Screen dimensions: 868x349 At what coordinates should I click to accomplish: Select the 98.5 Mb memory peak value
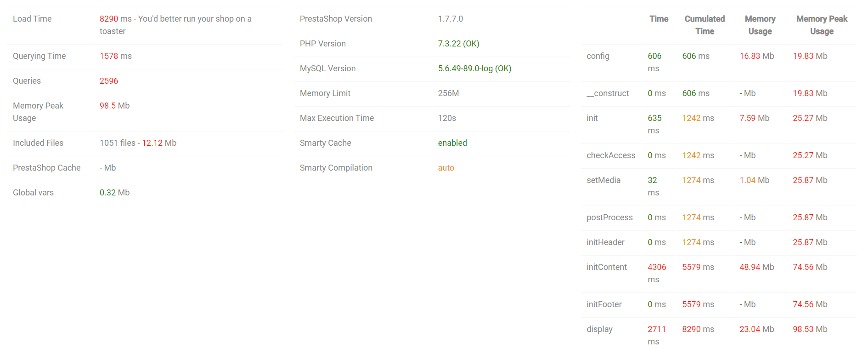click(114, 106)
